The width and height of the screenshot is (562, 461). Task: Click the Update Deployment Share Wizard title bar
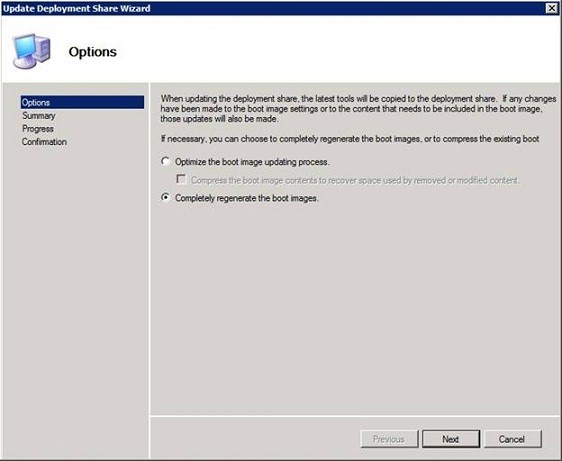tap(272, 8)
